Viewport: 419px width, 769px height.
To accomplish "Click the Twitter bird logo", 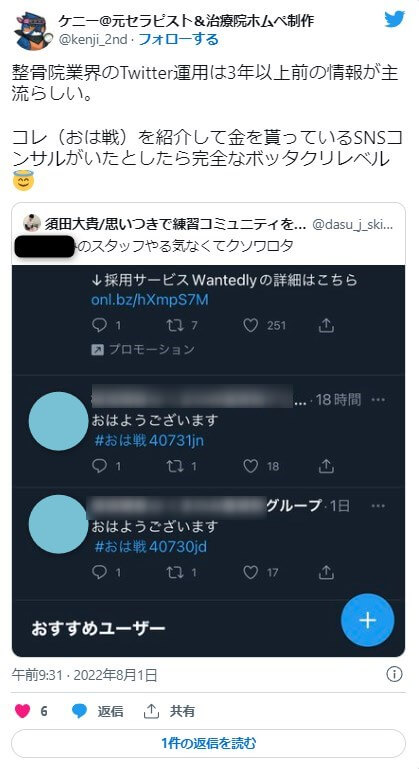I will pos(395,20).
